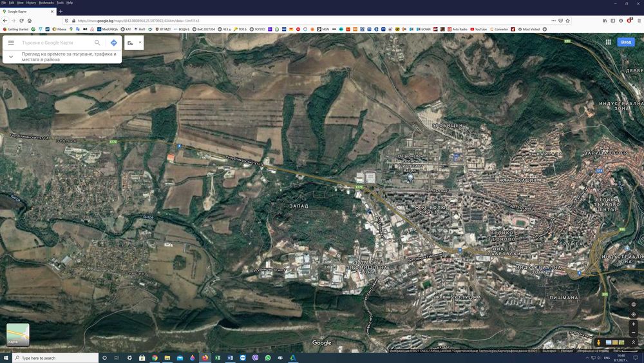This screenshot has width=644, height=363.
Task: Open the Edit menu
Action: click(x=12, y=3)
